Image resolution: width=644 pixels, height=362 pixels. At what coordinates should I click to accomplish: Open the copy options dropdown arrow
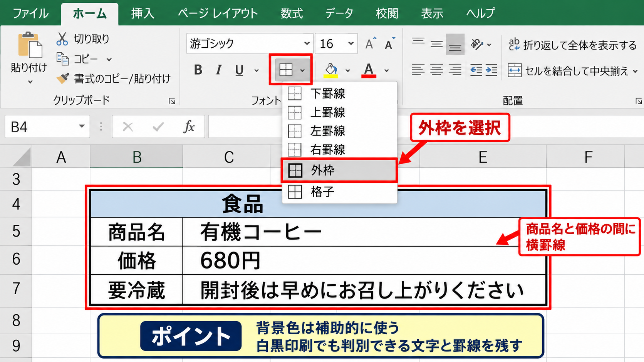tap(109, 60)
